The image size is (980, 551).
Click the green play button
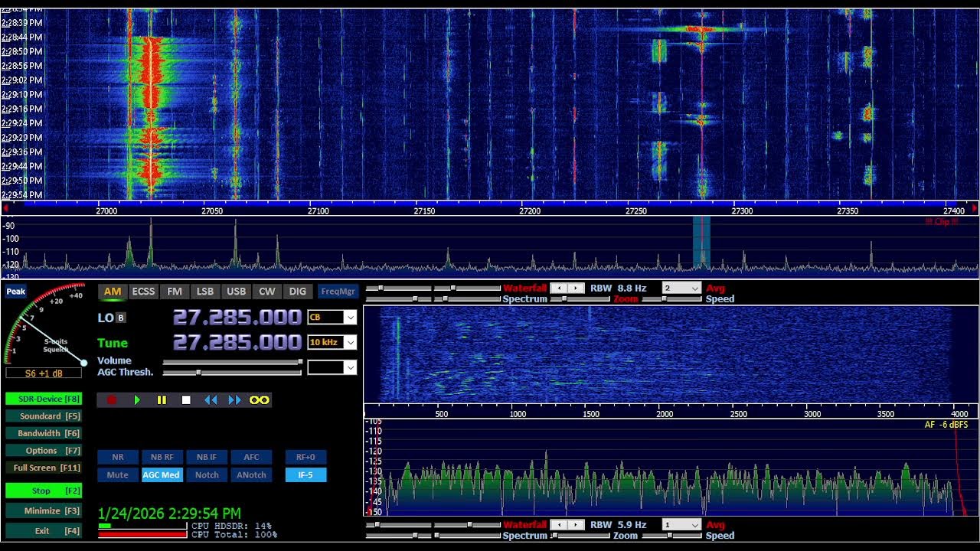coord(137,399)
